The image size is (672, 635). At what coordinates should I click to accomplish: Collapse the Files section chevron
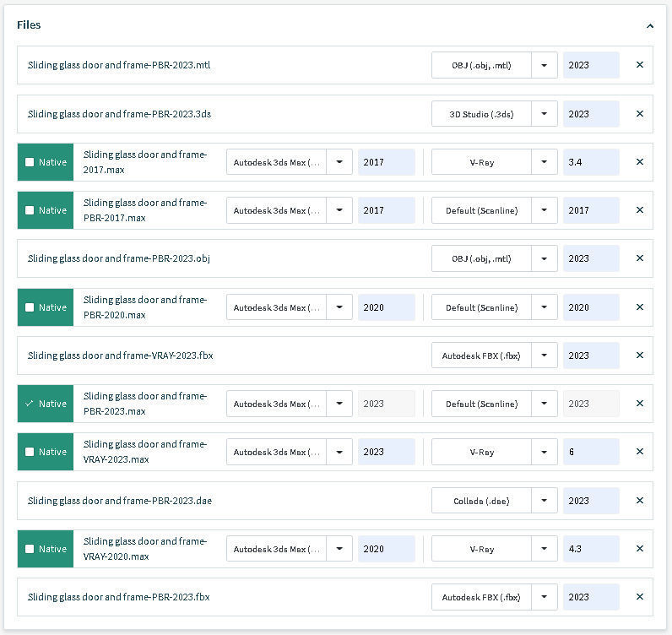coord(650,26)
